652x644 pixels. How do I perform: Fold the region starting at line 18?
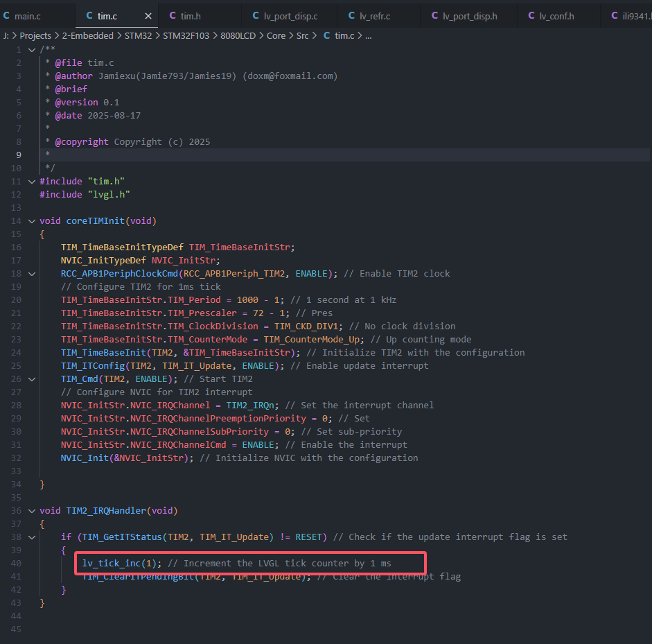click(32, 274)
